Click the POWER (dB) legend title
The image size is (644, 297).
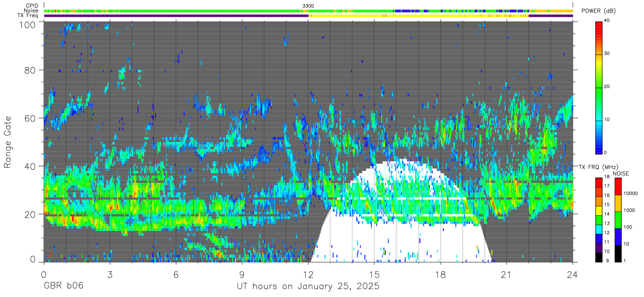point(598,11)
